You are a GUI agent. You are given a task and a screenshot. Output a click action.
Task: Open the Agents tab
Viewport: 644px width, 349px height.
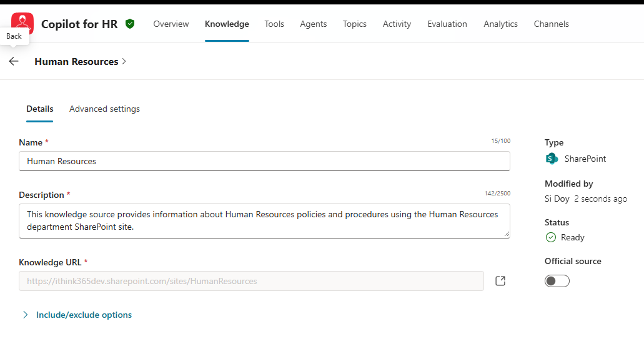tap(313, 24)
